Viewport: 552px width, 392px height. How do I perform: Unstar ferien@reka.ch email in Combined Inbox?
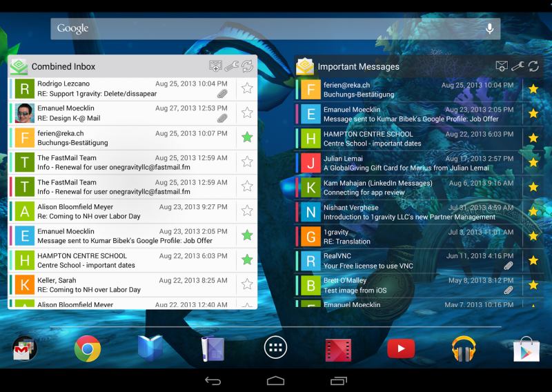click(x=247, y=137)
